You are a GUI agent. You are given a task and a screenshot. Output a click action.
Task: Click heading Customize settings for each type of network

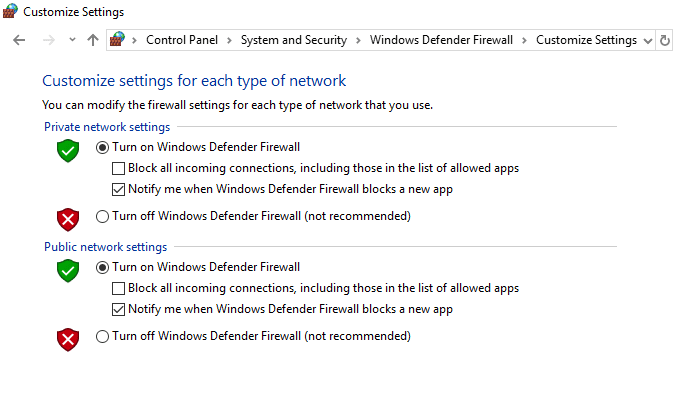[x=194, y=81]
